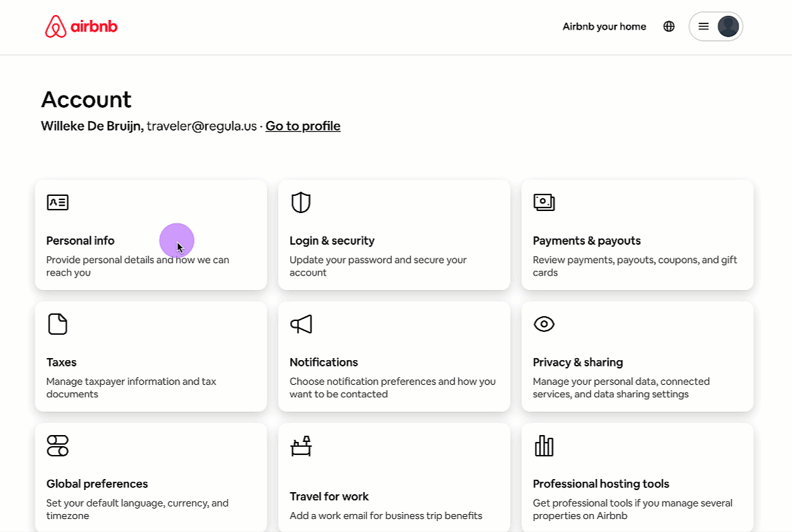Screen dimensions: 792x532
Task: Click the Privacy & sharing eye icon
Action: tap(544, 324)
